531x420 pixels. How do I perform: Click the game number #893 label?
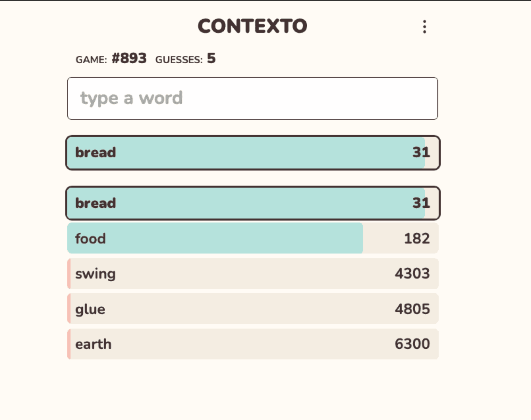[129, 58]
